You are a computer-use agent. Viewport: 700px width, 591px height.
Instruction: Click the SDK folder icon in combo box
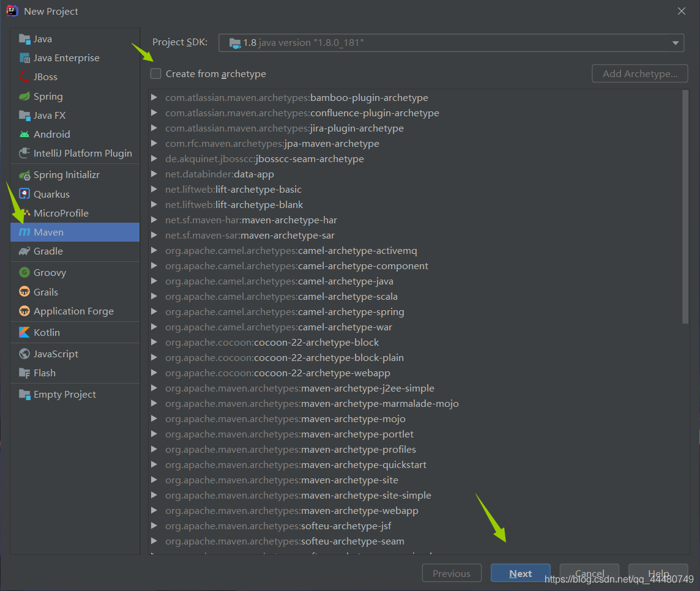coord(235,43)
